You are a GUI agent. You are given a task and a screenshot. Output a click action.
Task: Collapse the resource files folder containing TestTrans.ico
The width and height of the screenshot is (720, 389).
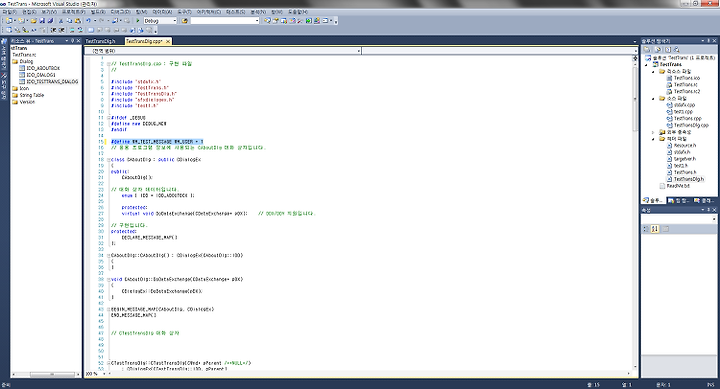click(653, 72)
